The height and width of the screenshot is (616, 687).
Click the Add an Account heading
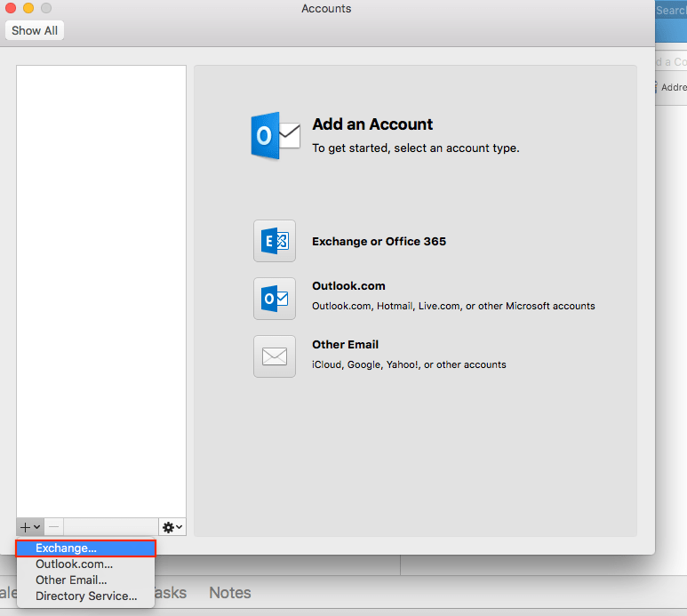(372, 124)
